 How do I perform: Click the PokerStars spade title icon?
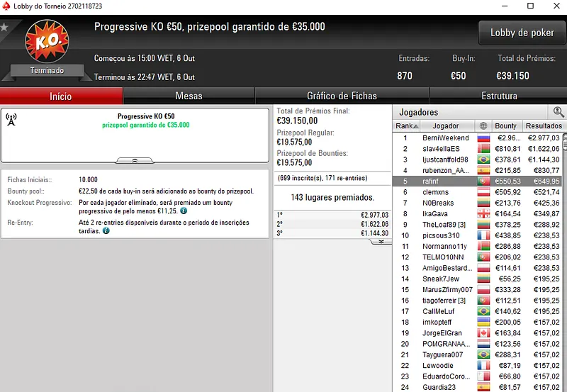click(x=6, y=6)
